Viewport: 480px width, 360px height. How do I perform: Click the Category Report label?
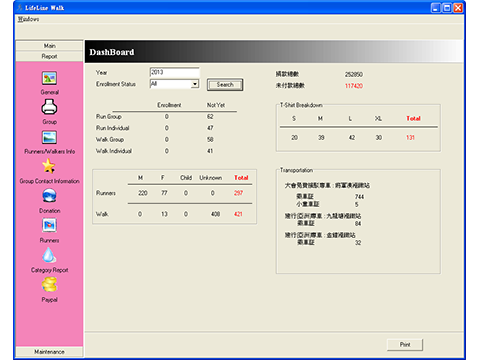(x=49, y=270)
